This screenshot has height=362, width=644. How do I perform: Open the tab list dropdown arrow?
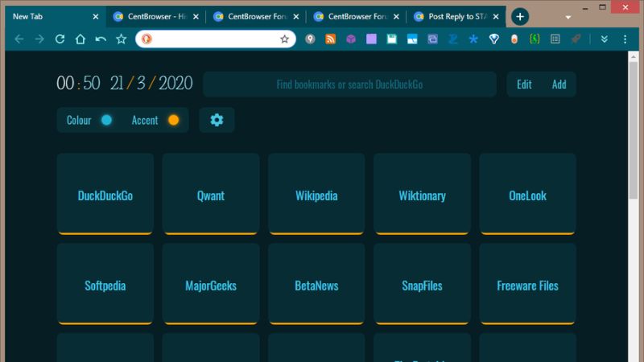click(568, 17)
